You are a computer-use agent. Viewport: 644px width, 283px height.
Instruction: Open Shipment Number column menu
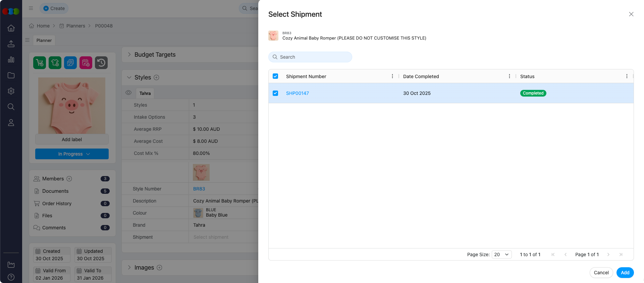[x=392, y=76]
